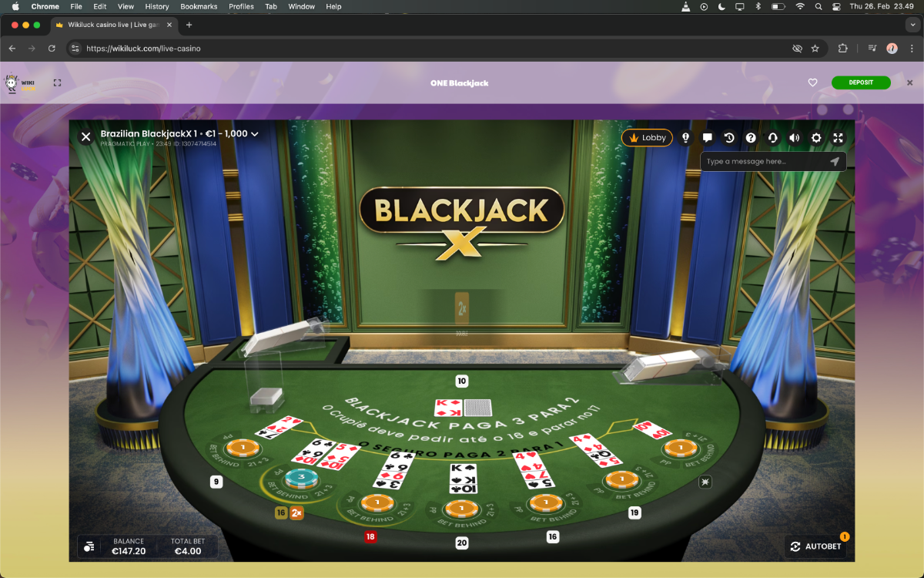Send chat message arrow icon
The height and width of the screenshot is (578, 924).
(835, 162)
